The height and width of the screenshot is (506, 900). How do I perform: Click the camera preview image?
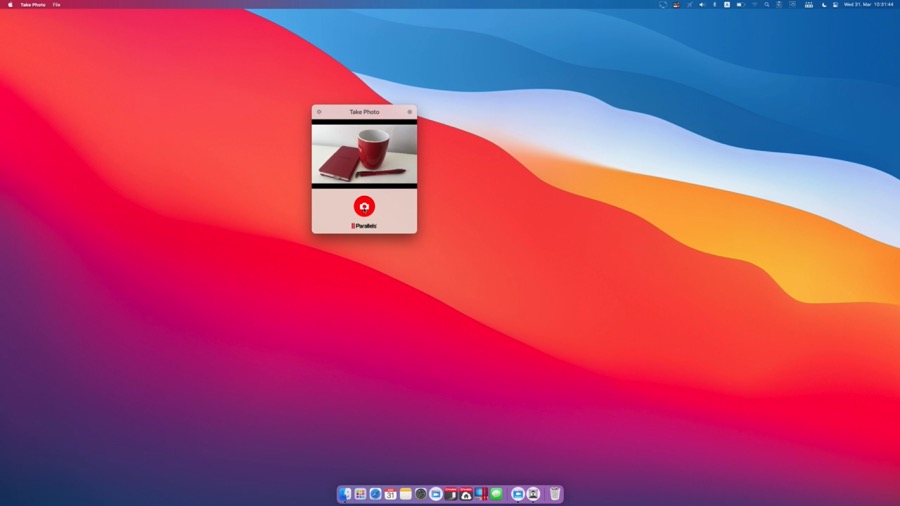click(364, 153)
